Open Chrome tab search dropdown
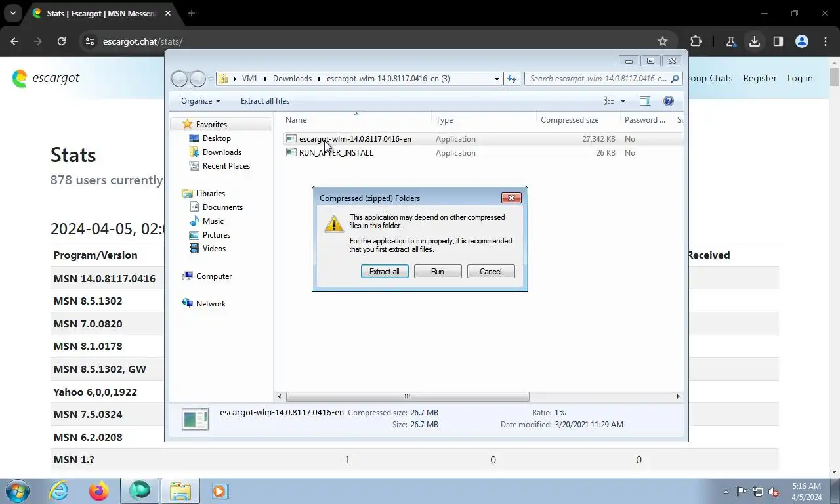 12,13
